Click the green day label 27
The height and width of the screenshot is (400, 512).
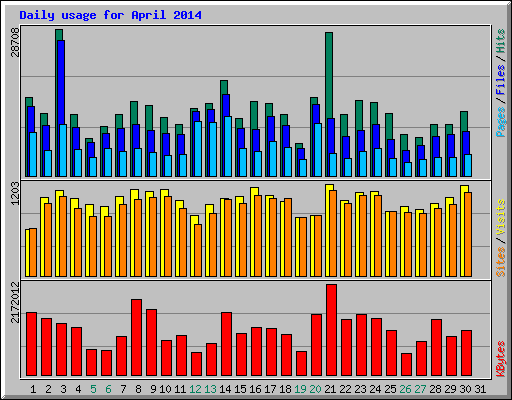point(420,389)
